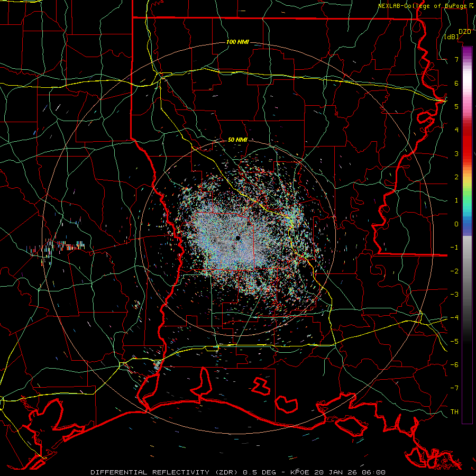476x476 pixels.
Task: Click the 3 value on the color scale
Action: pos(456,153)
